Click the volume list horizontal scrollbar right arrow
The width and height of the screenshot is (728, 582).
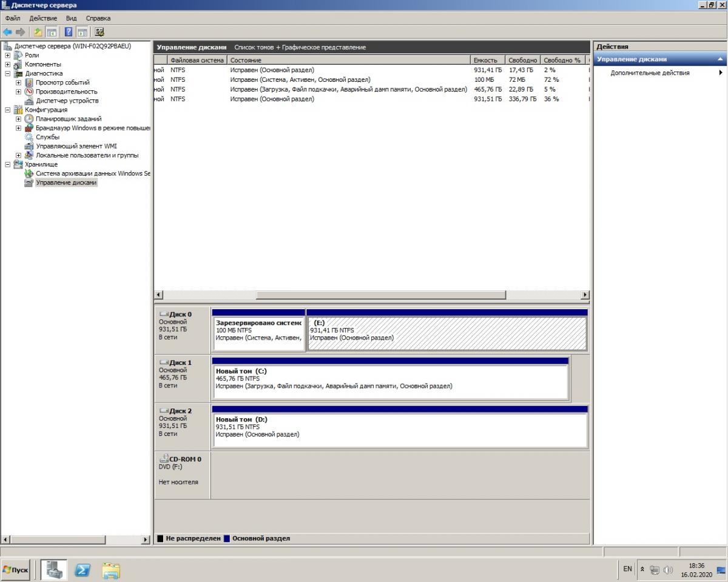click(585, 295)
